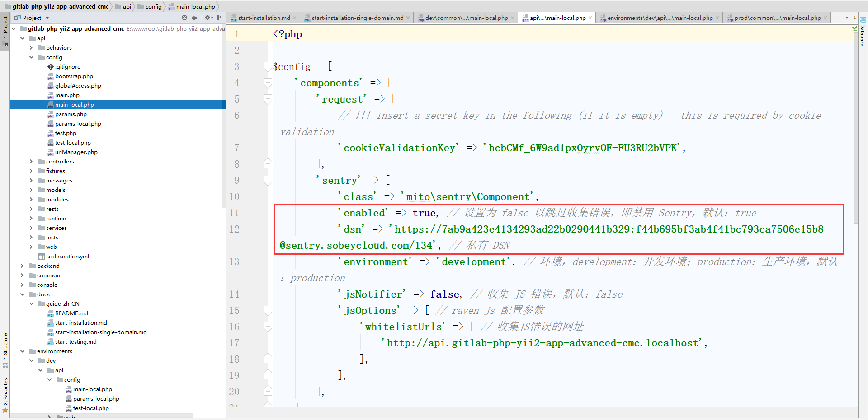Open the Structure tool window
868x420 pixels.
5,349
